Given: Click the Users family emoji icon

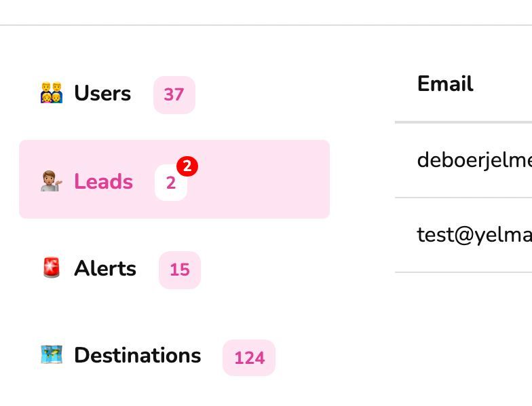Looking at the screenshot, I should click(52, 93).
